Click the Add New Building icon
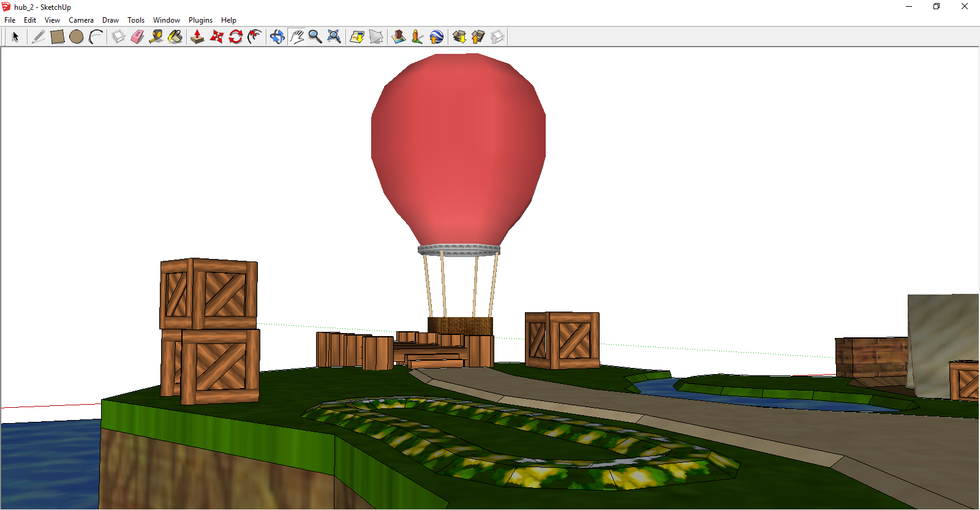980x510 pixels. click(x=399, y=37)
